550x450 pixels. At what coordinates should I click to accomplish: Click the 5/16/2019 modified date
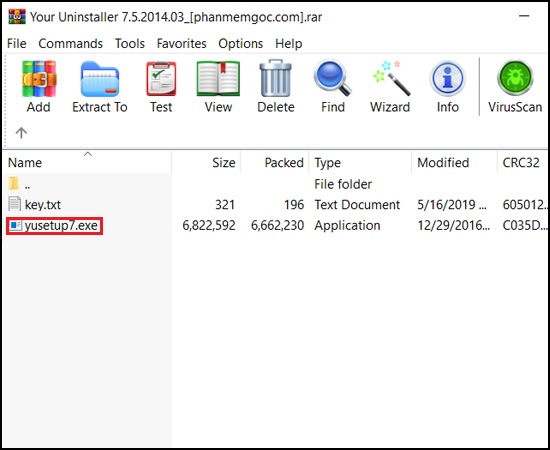(452, 204)
